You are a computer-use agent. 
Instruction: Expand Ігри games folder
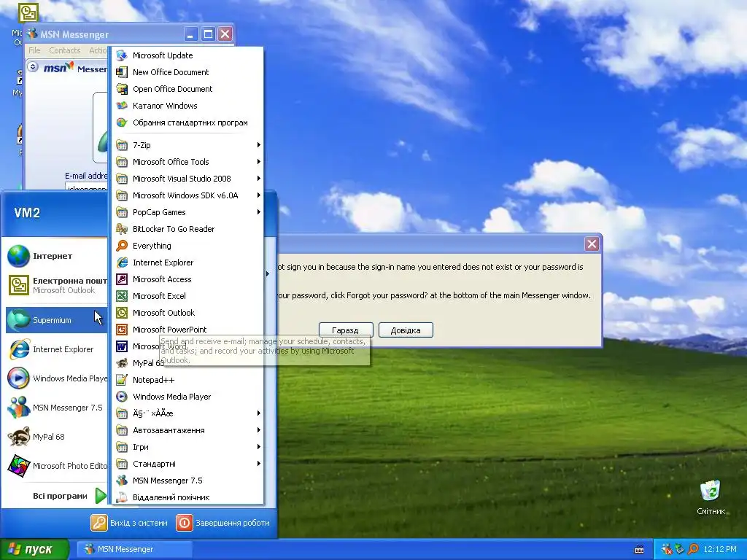coord(188,447)
